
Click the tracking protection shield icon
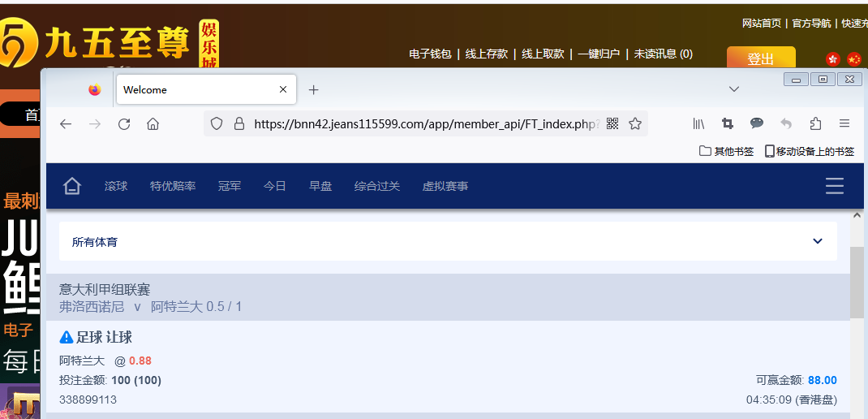pyautogui.click(x=217, y=123)
